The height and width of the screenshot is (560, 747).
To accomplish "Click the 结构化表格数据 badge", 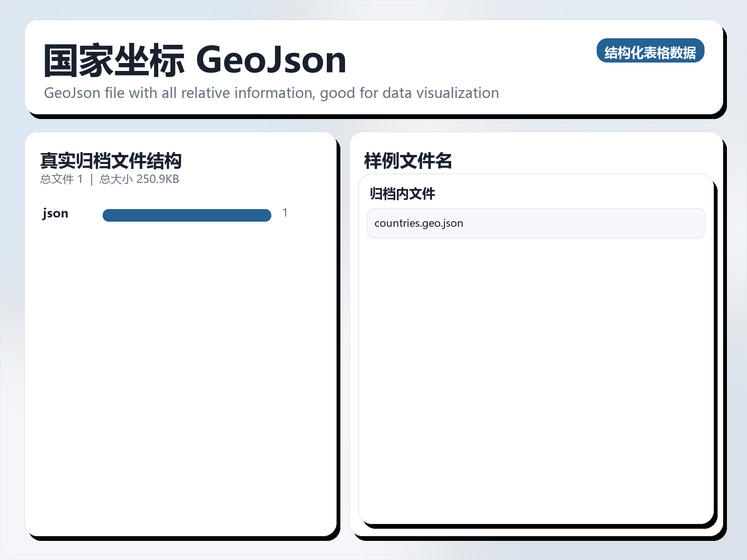I will (651, 52).
